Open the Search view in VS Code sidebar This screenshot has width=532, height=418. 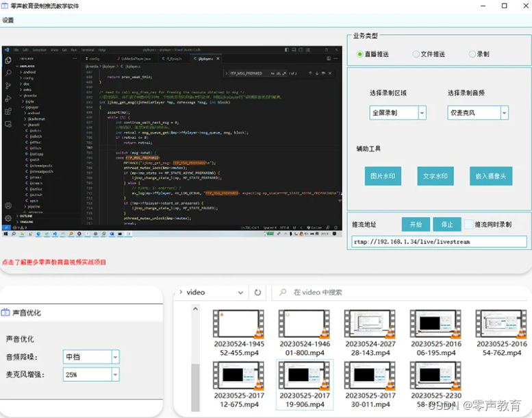point(8,73)
